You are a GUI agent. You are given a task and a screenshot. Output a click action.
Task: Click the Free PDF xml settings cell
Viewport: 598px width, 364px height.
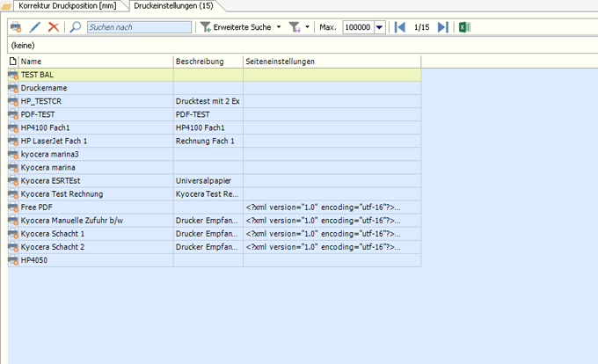(x=332, y=207)
